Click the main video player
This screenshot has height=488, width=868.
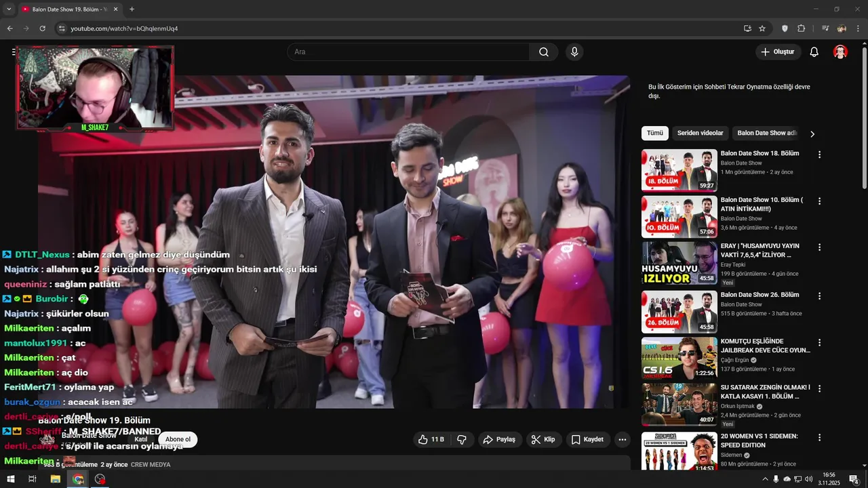334,241
